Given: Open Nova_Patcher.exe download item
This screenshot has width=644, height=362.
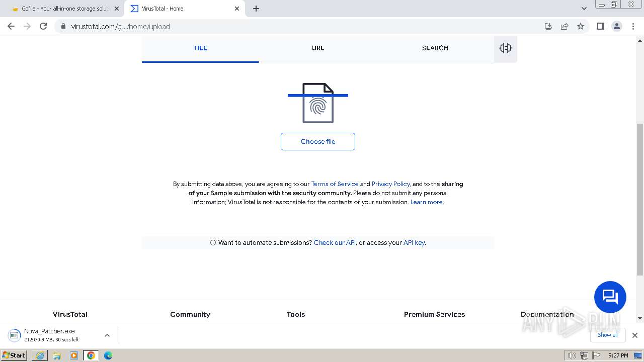Looking at the screenshot, I should pos(50,335).
